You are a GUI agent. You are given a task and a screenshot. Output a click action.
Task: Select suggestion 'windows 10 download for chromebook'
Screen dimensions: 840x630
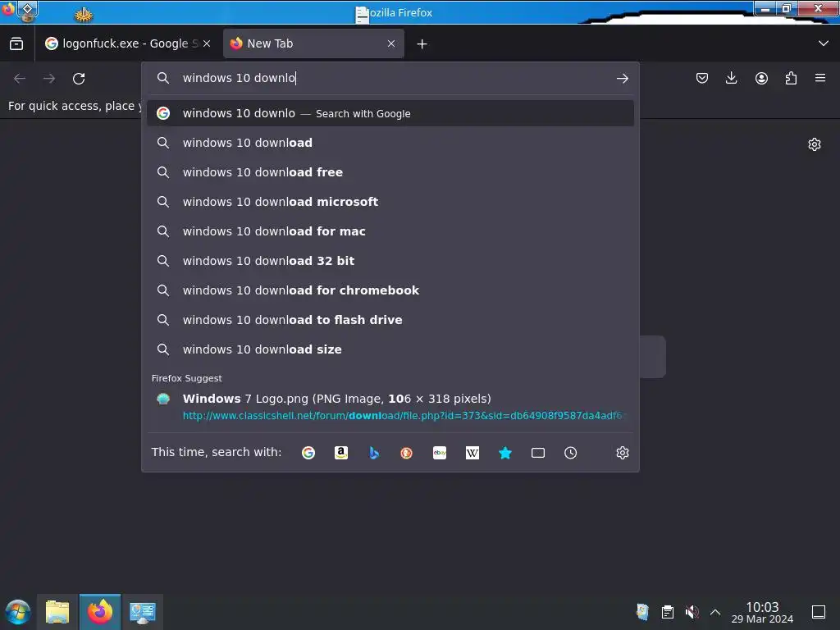[x=390, y=290]
